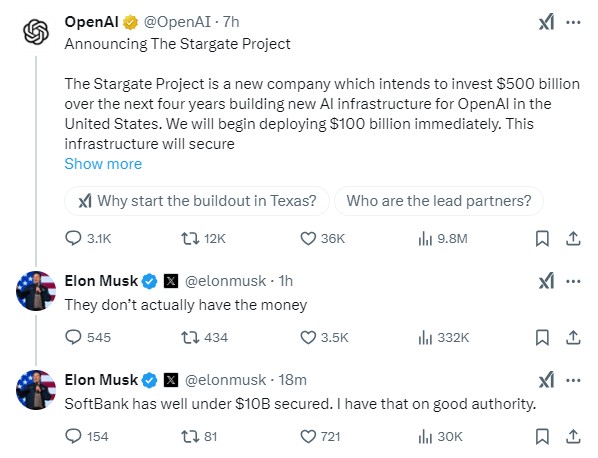The width and height of the screenshot is (598, 458).
Task: Open more options on Elon's 1h reply
Action: [573, 281]
